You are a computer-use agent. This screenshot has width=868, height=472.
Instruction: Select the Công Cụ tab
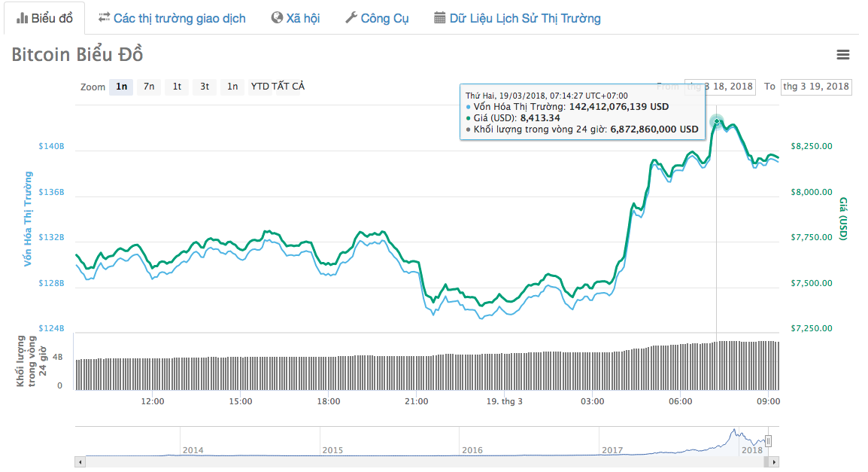click(377, 18)
